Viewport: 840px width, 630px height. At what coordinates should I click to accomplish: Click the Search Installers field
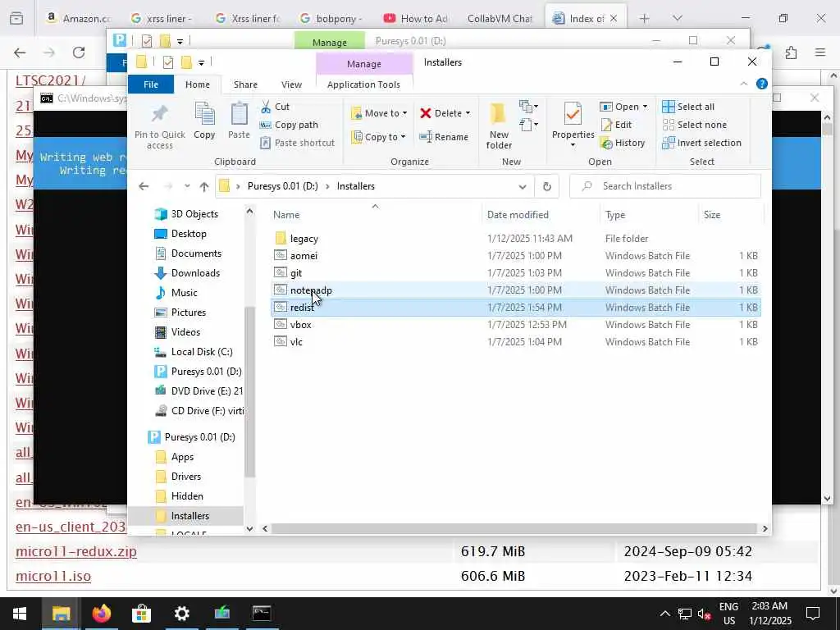[x=664, y=186]
